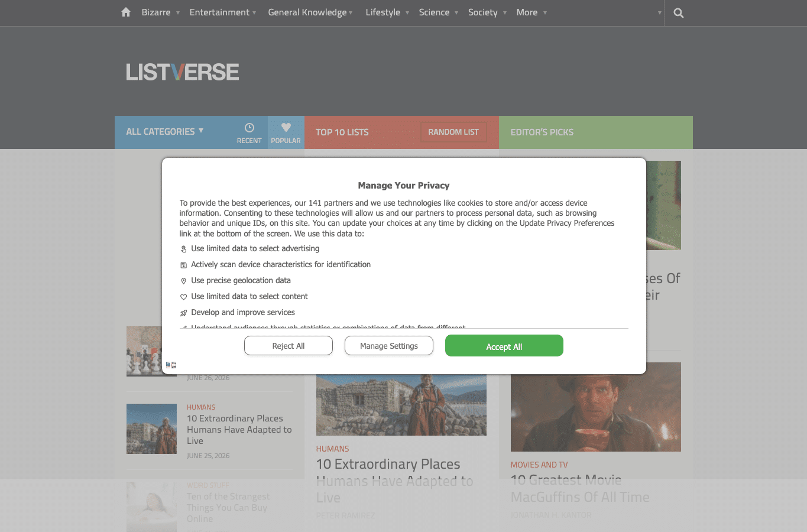Click 'Actively scan device characteristics for identification' text
807x532 pixels.
tap(281, 265)
